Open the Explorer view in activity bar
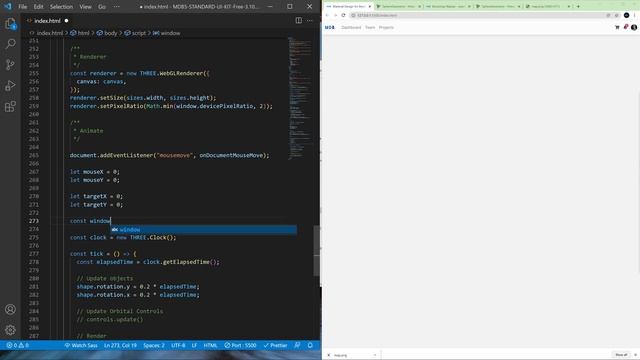This screenshot has height=360, width=640. click(x=10, y=23)
